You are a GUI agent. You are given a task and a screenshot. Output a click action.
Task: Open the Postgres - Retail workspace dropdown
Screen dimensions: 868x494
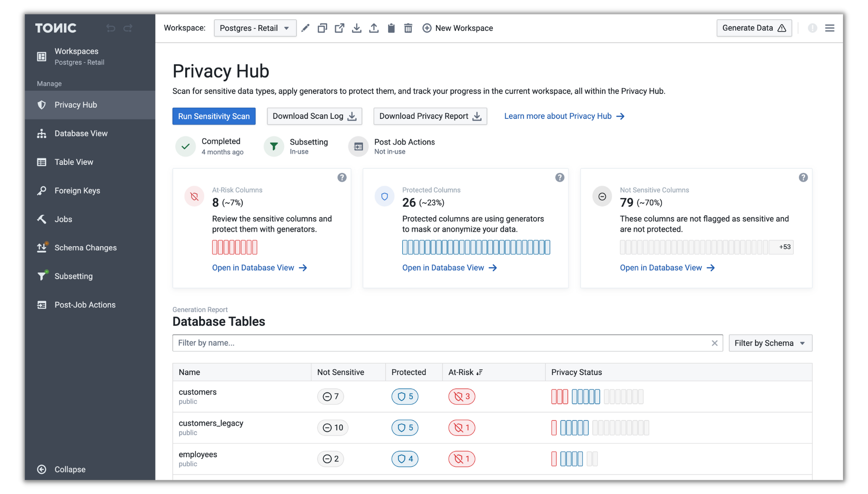(x=255, y=28)
